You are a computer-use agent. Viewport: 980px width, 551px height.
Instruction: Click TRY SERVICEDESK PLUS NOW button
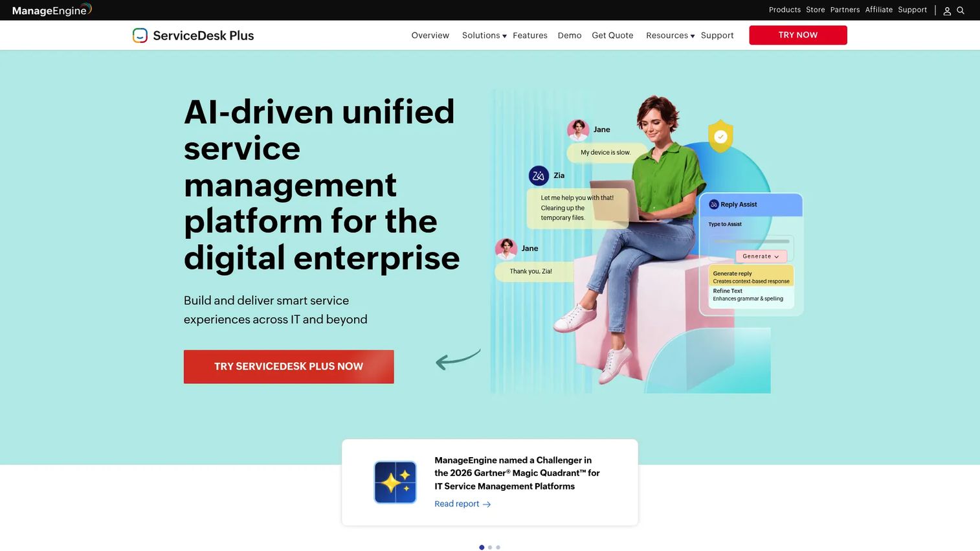click(289, 366)
